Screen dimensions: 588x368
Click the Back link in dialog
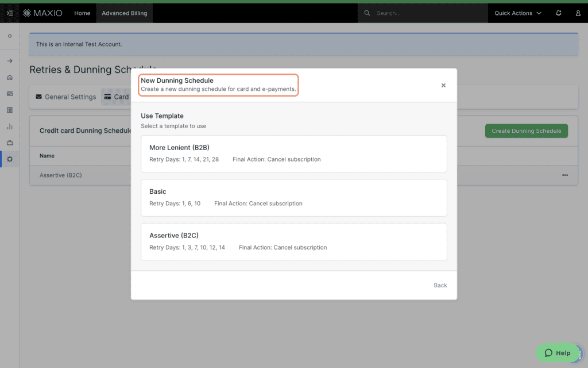pos(440,285)
